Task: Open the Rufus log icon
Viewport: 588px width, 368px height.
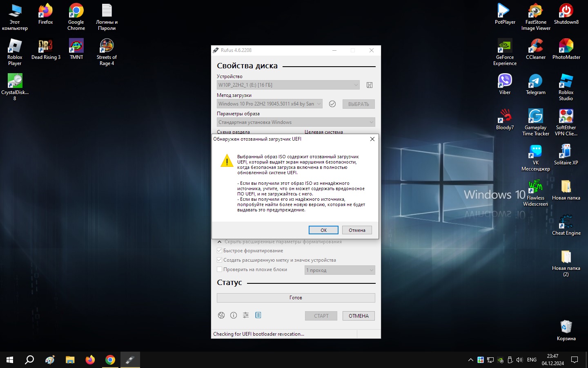Action: [x=258, y=315]
